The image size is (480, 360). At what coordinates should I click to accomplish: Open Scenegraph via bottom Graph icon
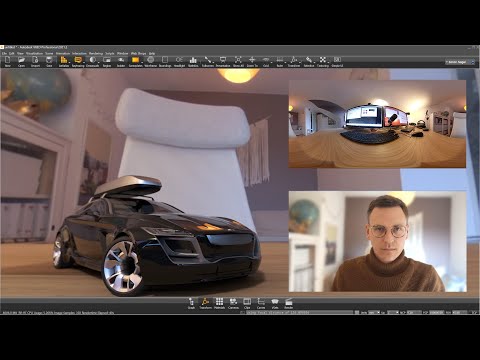click(191, 304)
